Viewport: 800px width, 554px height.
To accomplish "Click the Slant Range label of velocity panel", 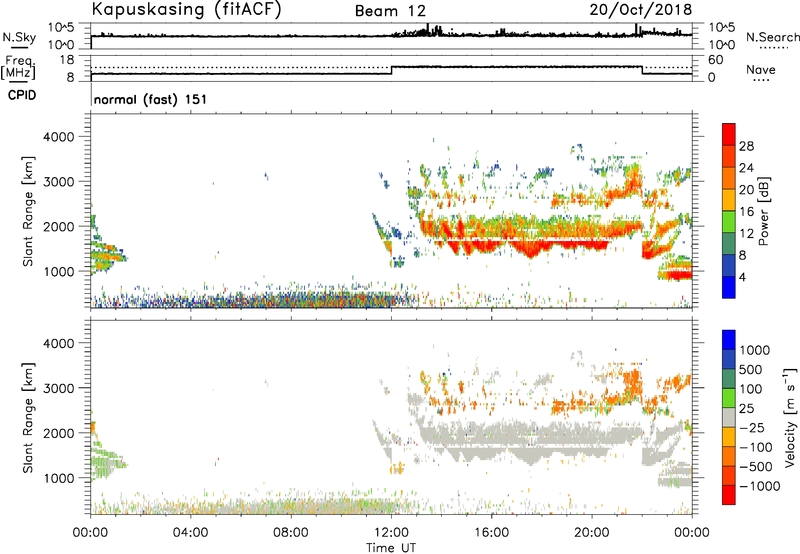I will [x=28, y=417].
